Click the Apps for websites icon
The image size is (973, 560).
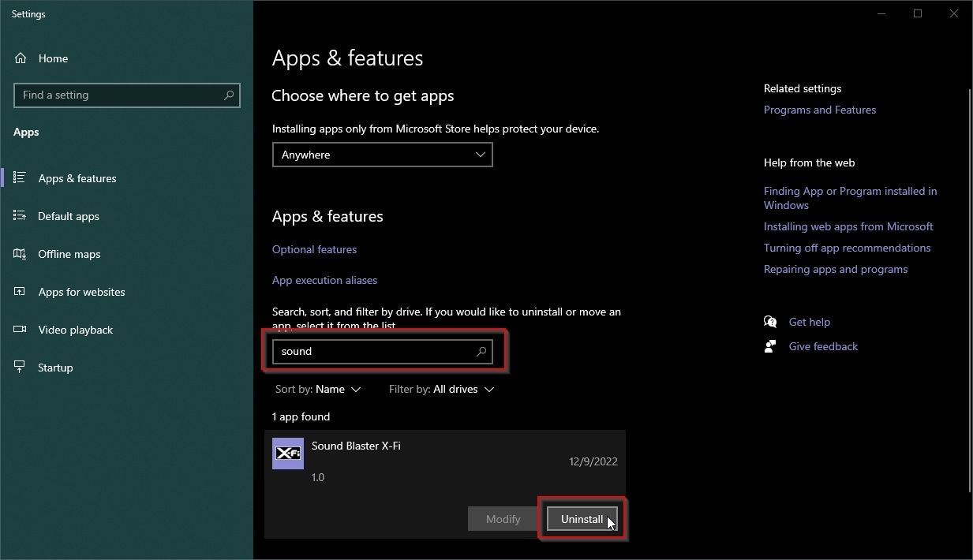[21, 292]
